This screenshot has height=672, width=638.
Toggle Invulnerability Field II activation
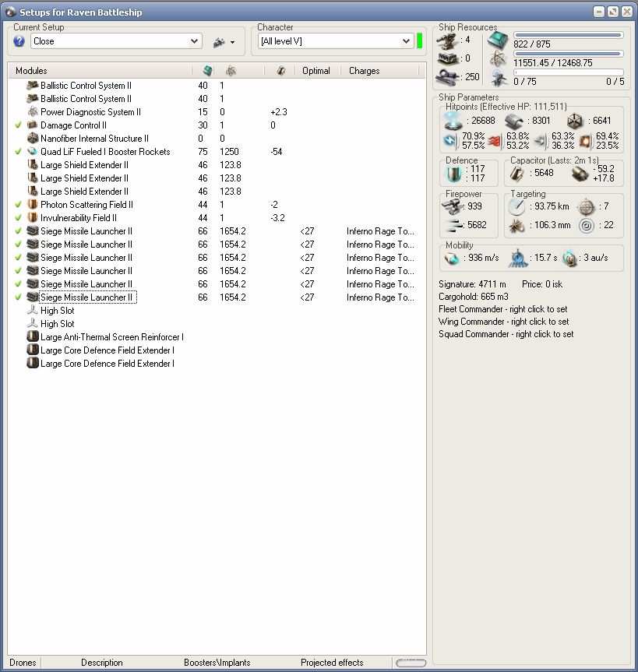click(18, 218)
